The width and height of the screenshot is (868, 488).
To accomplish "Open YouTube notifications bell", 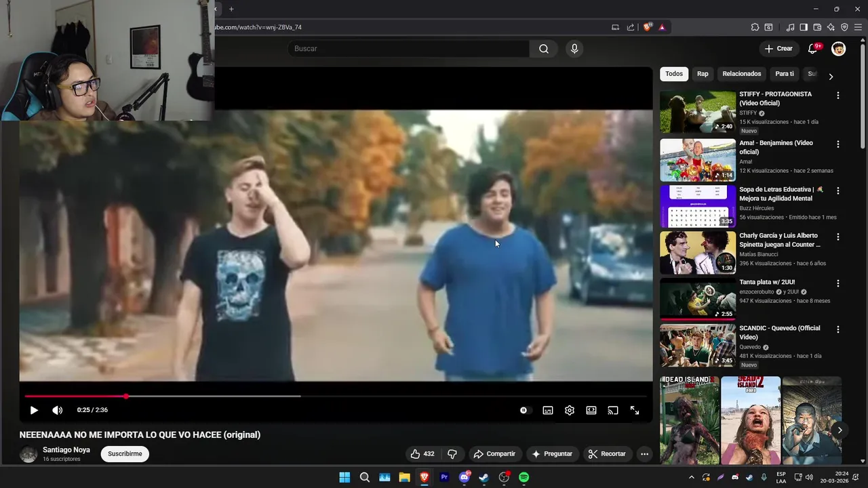I will click(x=813, y=49).
